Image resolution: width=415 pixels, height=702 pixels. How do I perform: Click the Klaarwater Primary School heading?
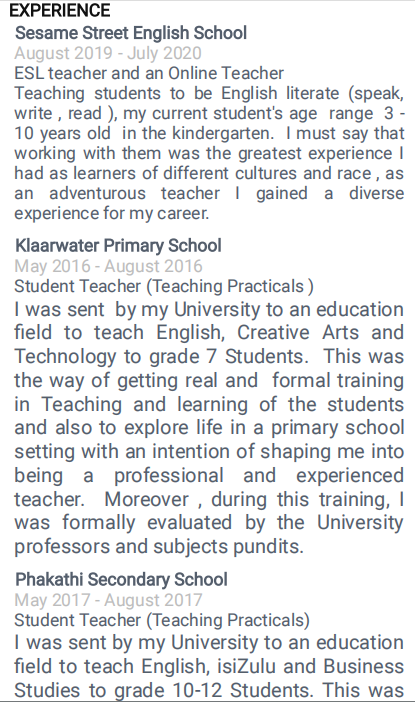(x=118, y=246)
